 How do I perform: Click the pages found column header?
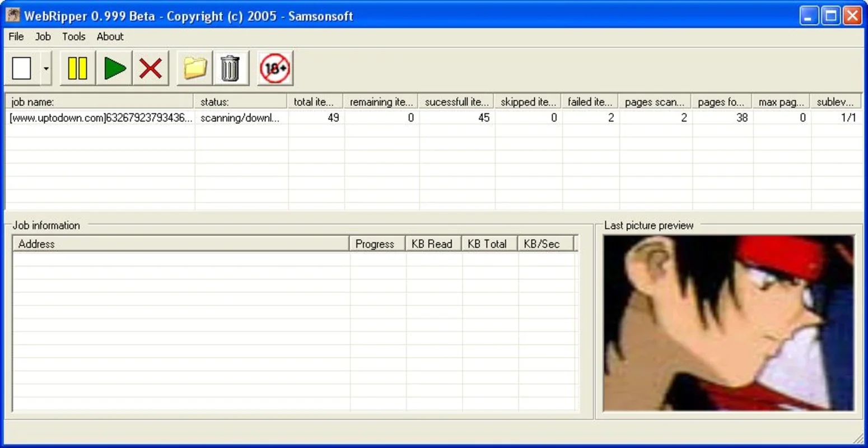[x=722, y=101]
